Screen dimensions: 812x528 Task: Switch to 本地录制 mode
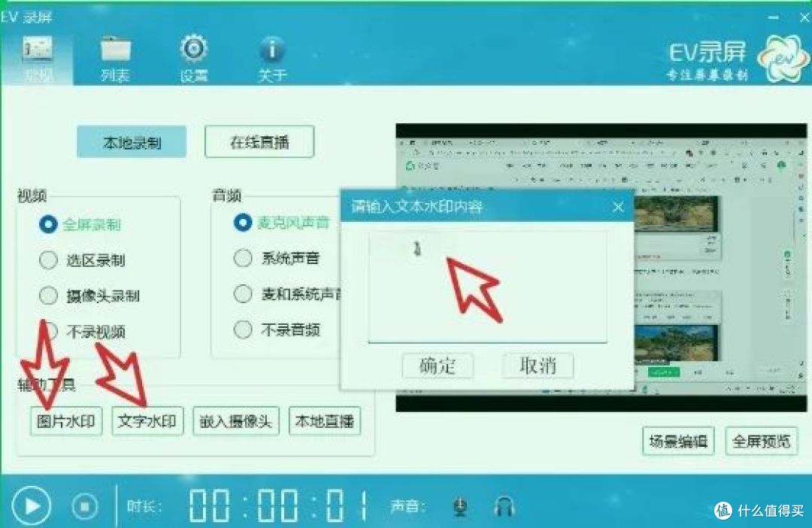click(132, 141)
